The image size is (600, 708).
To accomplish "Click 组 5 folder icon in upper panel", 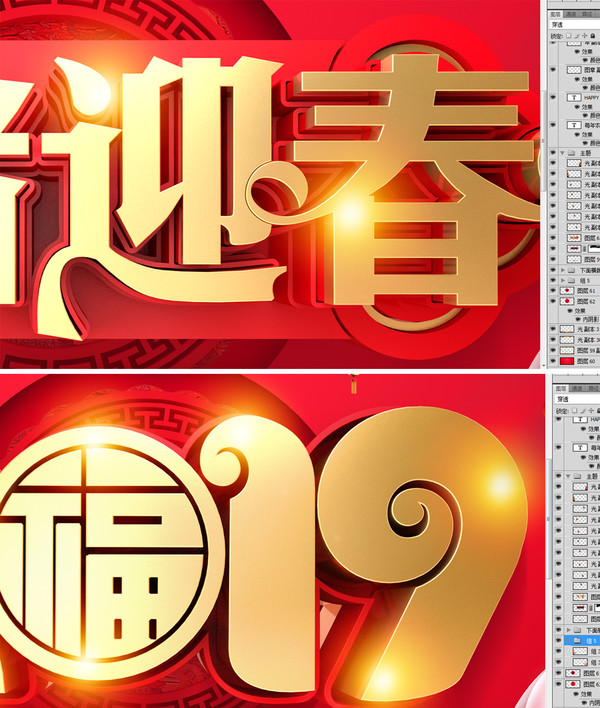I will coord(571,280).
